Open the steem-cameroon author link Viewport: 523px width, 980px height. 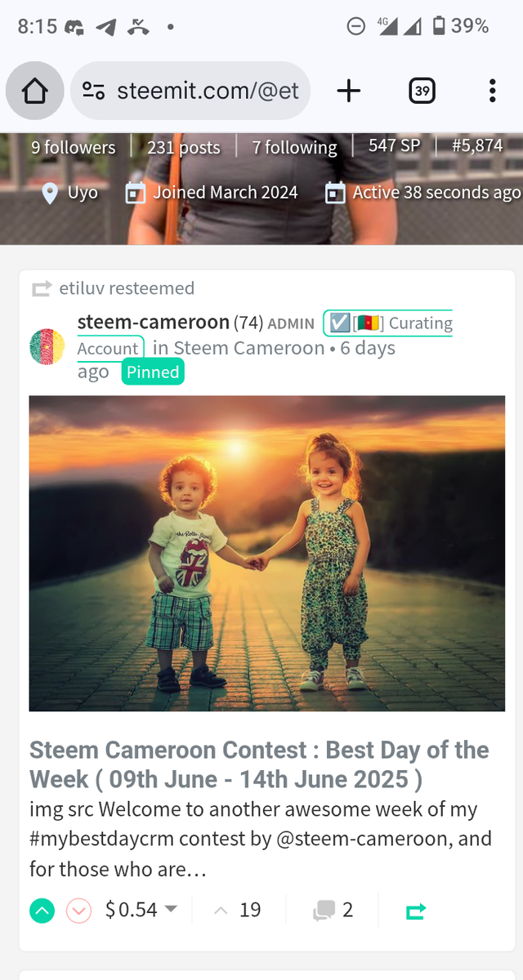pyautogui.click(x=154, y=323)
